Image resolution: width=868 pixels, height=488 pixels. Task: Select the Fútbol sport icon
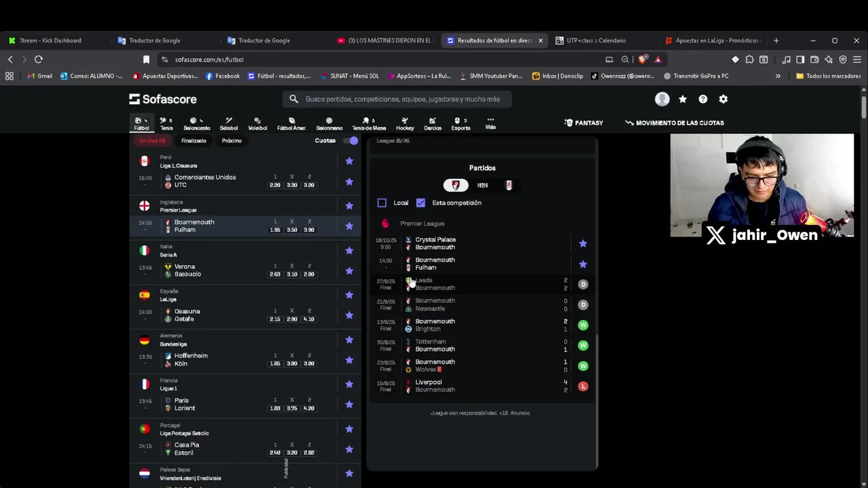(141, 123)
